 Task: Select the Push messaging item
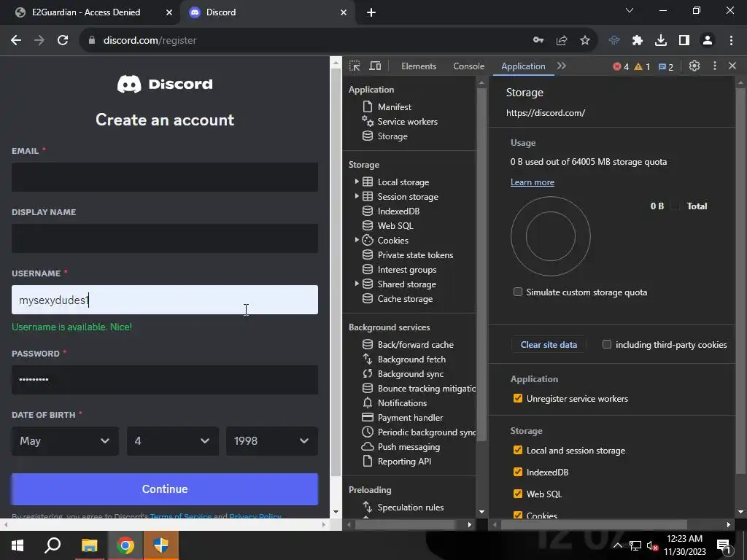pyautogui.click(x=409, y=447)
